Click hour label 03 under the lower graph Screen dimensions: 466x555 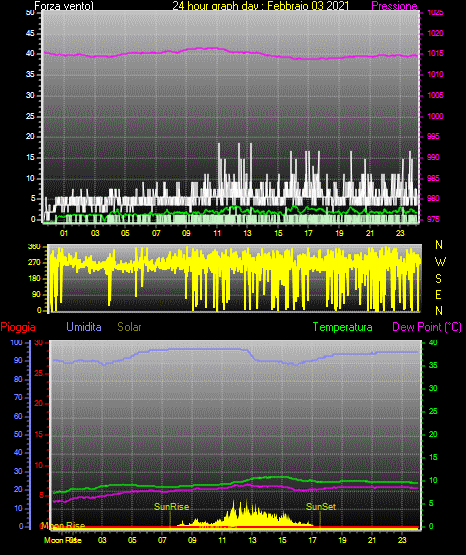point(102,540)
